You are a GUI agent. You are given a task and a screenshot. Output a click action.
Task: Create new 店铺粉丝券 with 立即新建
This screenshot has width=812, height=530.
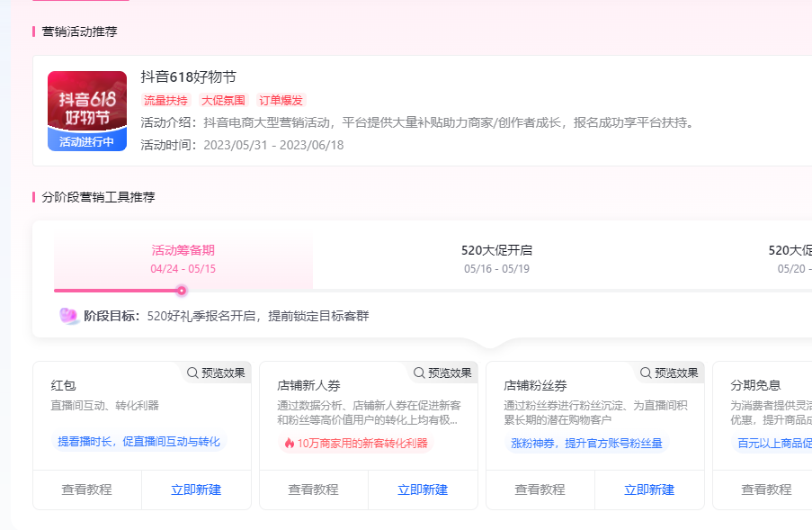click(649, 490)
